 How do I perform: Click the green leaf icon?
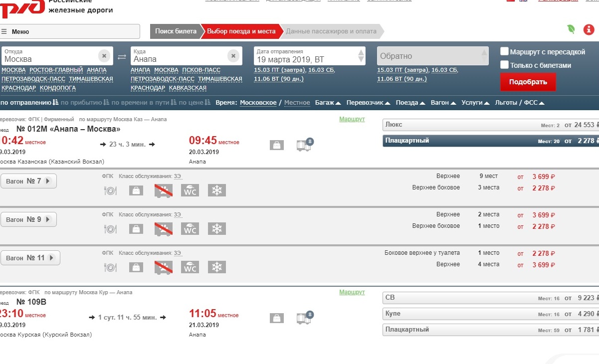(571, 29)
